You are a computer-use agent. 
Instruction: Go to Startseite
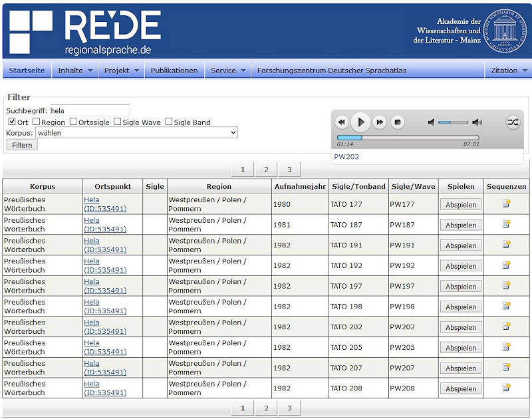(27, 70)
